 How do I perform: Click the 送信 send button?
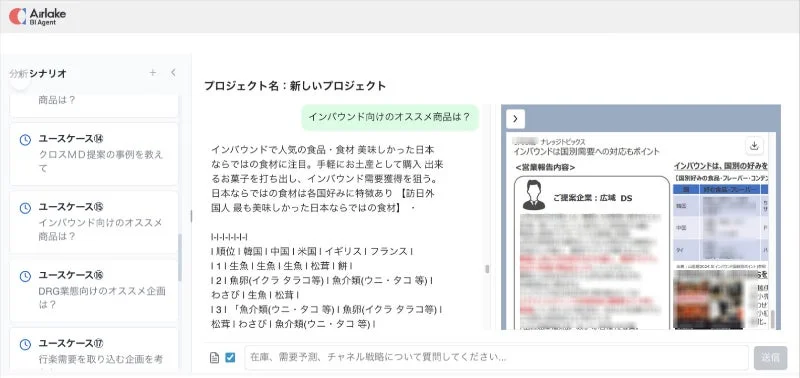[770, 358]
